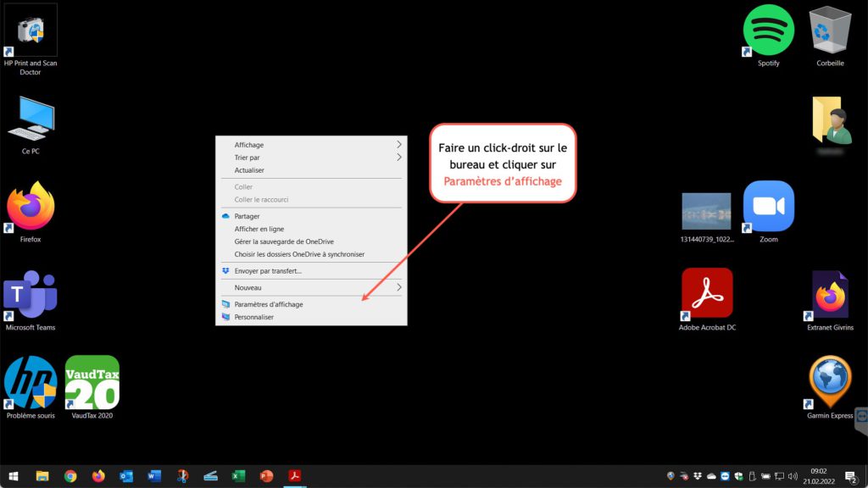Select the 131440739_1022 image thumbnail on desktop
The height and width of the screenshot is (488, 868).
(706, 212)
